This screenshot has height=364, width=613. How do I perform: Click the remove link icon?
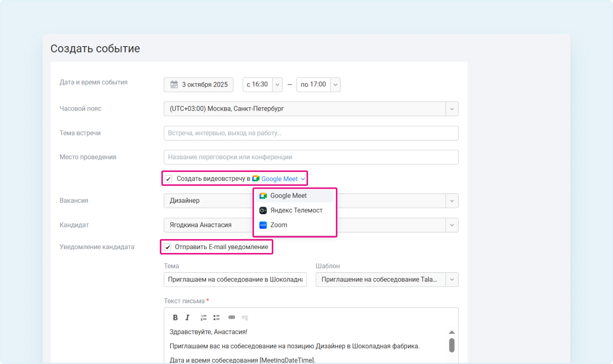(x=245, y=317)
